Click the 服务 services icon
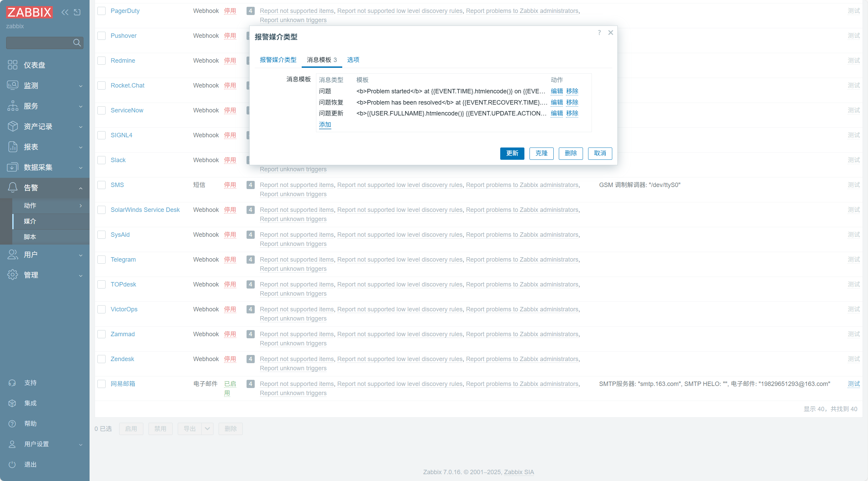The height and width of the screenshot is (481, 868). tap(13, 106)
